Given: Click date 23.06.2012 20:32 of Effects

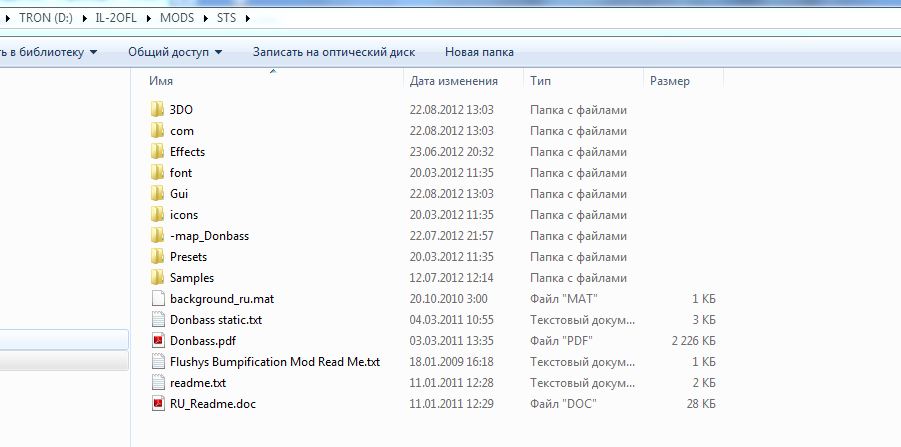Looking at the screenshot, I should (452, 152).
